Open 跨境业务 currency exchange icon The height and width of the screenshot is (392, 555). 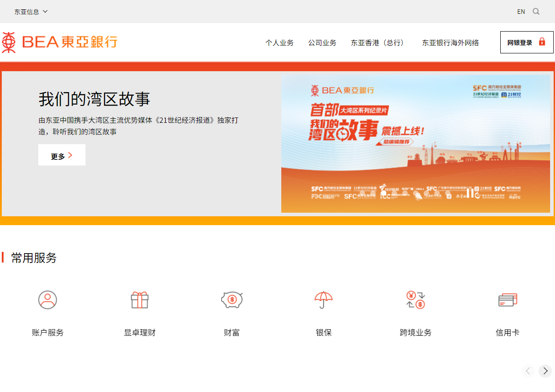pyautogui.click(x=415, y=300)
